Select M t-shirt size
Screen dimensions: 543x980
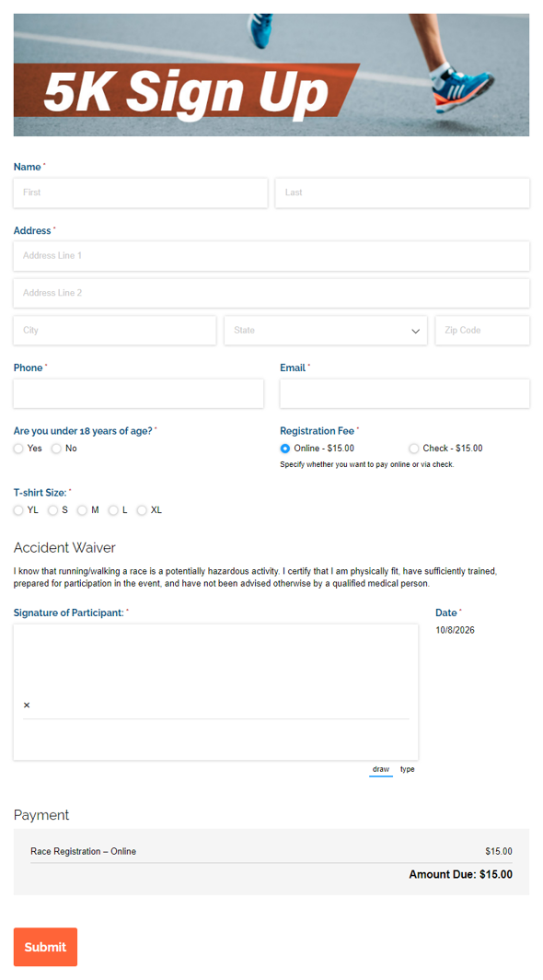pos(82,510)
